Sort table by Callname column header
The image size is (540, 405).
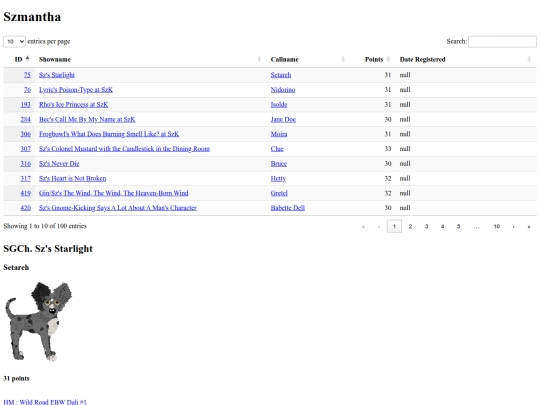[x=308, y=59]
